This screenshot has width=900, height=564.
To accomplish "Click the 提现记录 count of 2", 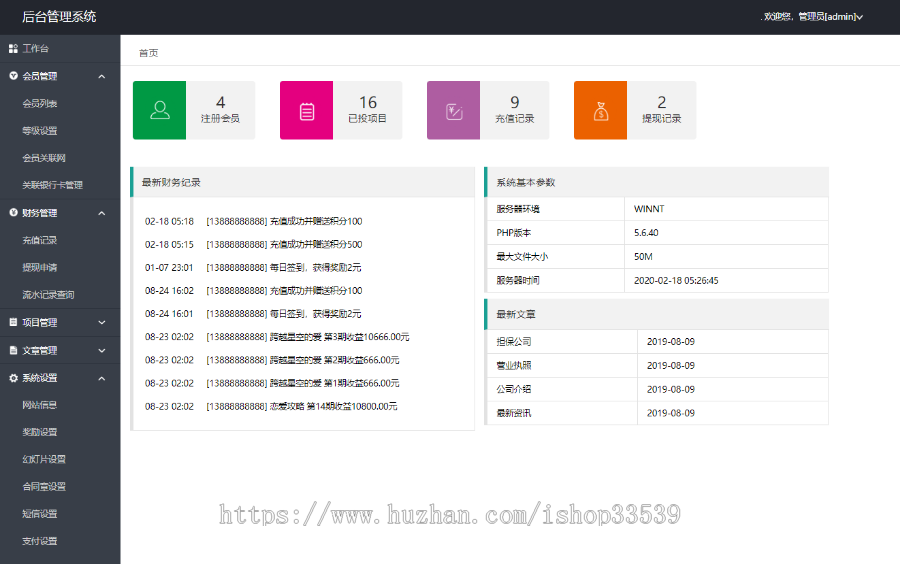I will pyautogui.click(x=662, y=102).
